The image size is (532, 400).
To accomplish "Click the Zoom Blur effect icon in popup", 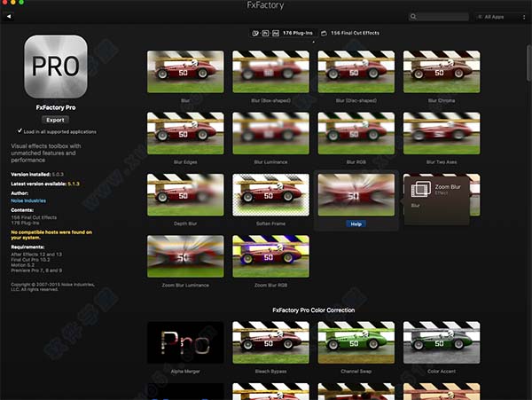I will (420, 189).
